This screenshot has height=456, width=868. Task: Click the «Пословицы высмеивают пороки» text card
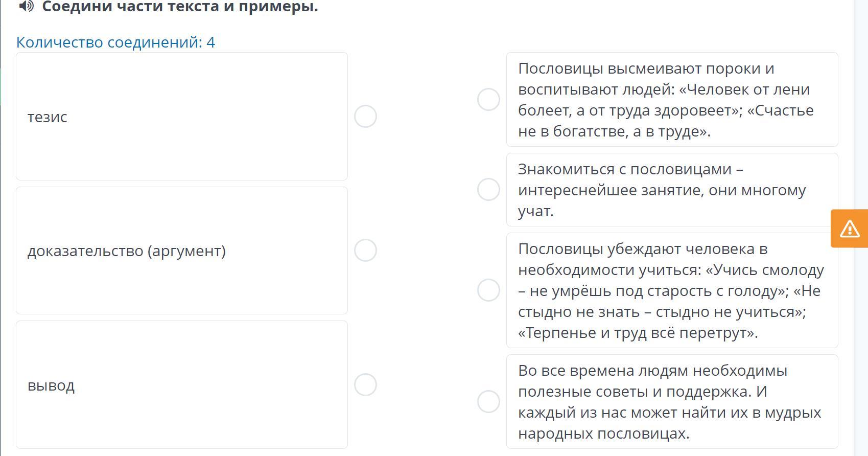(671, 100)
